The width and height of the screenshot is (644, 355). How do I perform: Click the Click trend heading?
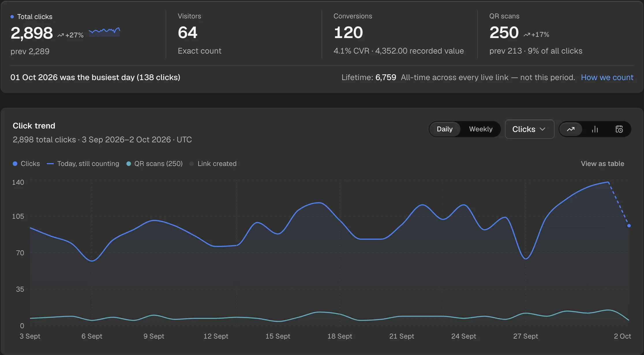34,126
